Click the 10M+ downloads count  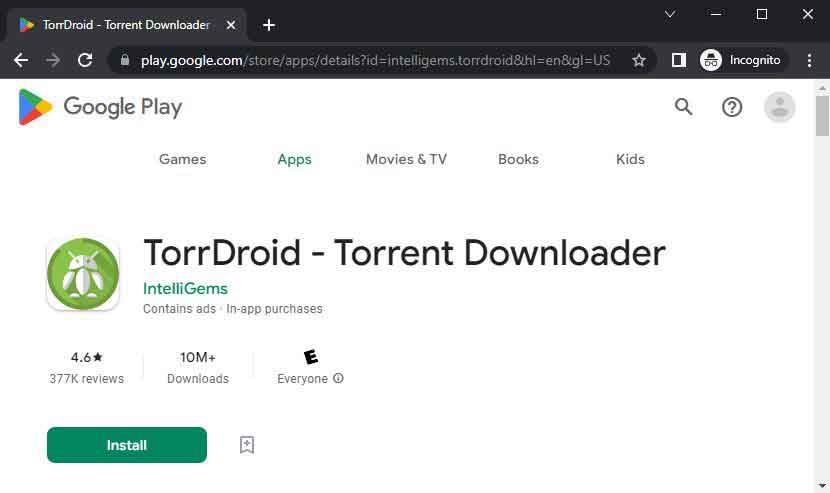(x=198, y=357)
